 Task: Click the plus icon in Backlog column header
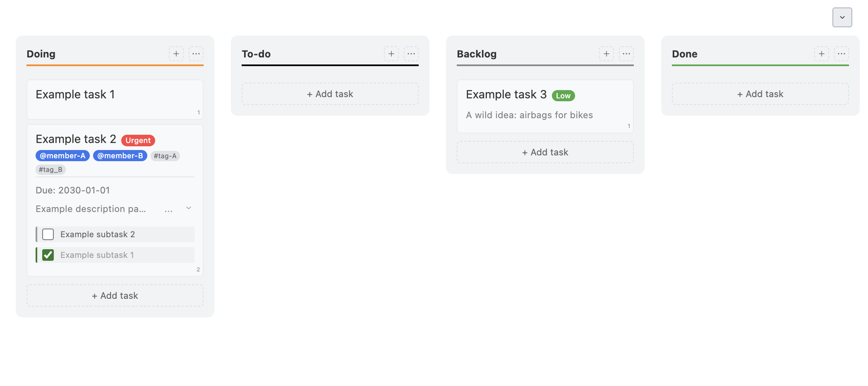607,54
